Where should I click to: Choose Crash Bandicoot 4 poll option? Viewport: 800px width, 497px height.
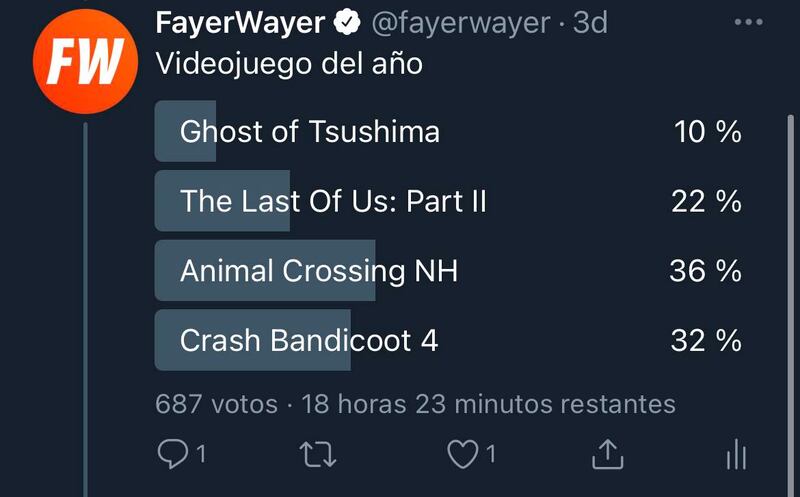click(x=309, y=340)
